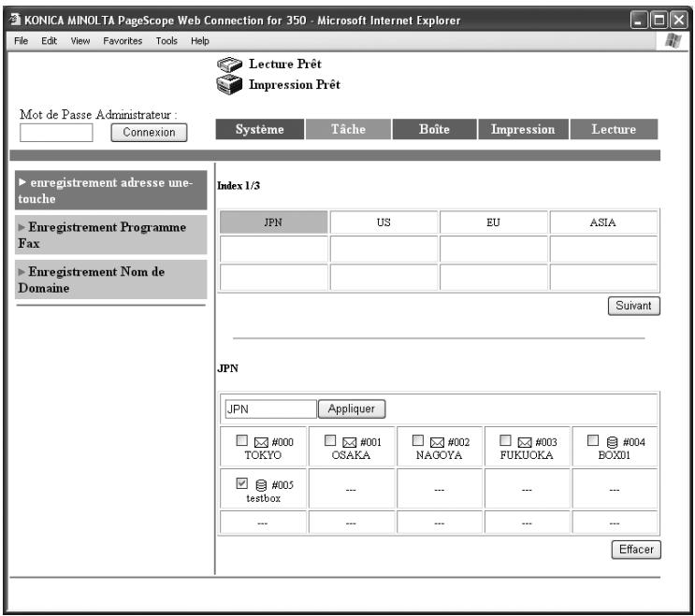The image size is (695, 616).
Task: Click the BOX01 destination label
Action: coord(614,455)
